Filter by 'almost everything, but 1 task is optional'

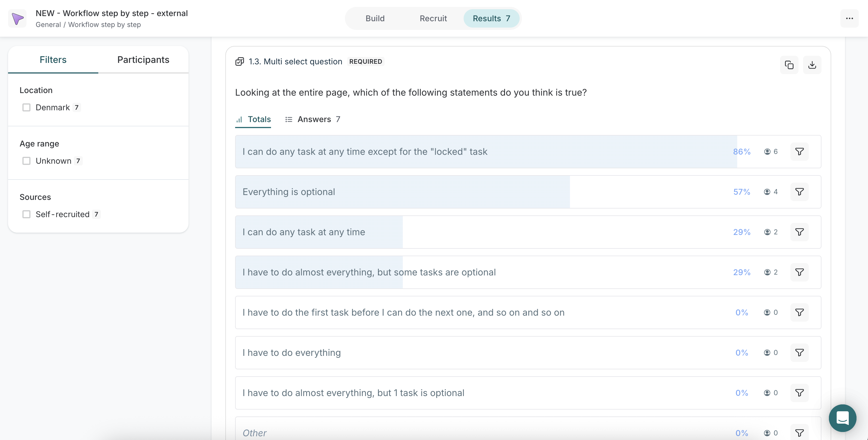pos(799,393)
